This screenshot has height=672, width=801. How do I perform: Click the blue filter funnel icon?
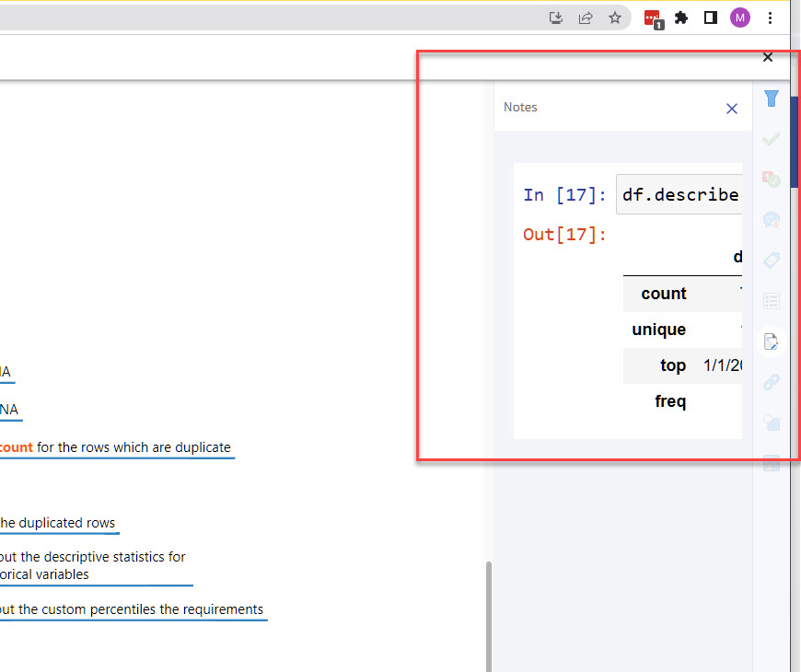pyautogui.click(x=772, y=98)
